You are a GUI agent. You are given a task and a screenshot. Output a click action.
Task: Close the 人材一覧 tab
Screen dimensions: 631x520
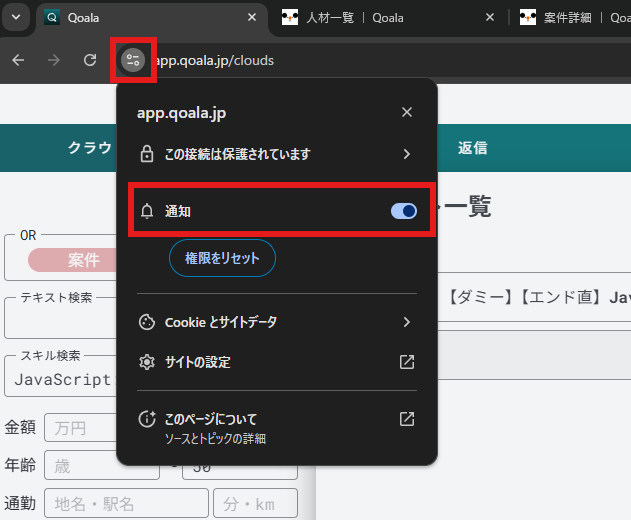click(x=490, y=17)
